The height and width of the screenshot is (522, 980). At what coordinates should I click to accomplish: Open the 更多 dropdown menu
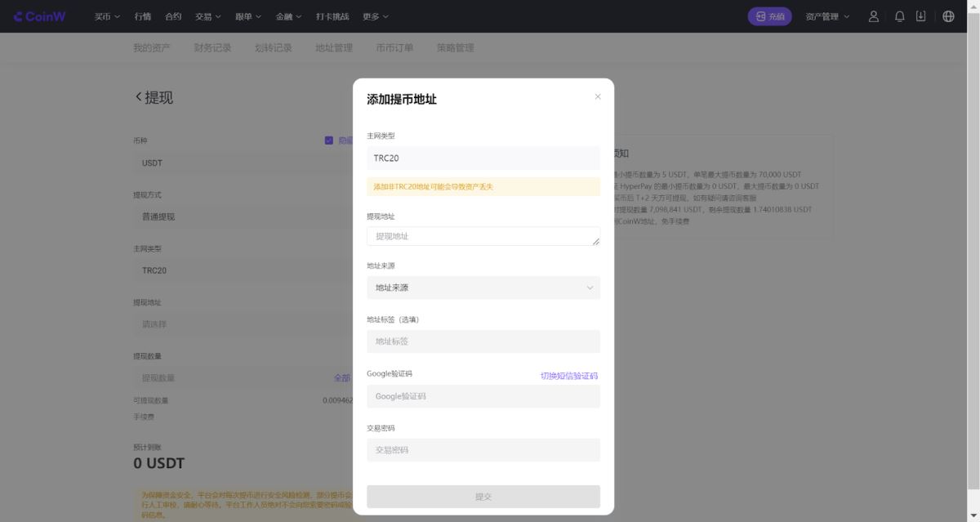(373, 16)
